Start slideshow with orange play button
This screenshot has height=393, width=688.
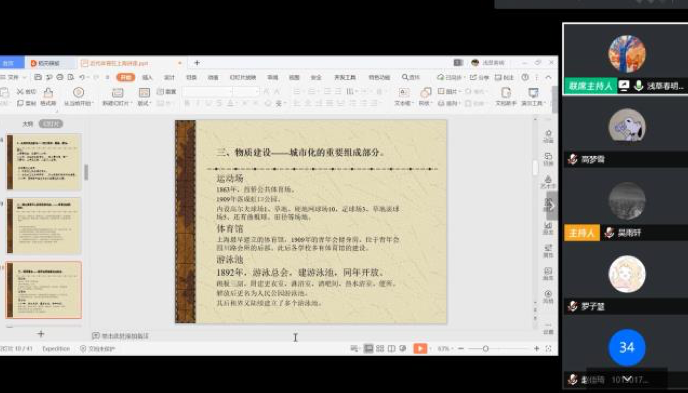tap(420, 349)
